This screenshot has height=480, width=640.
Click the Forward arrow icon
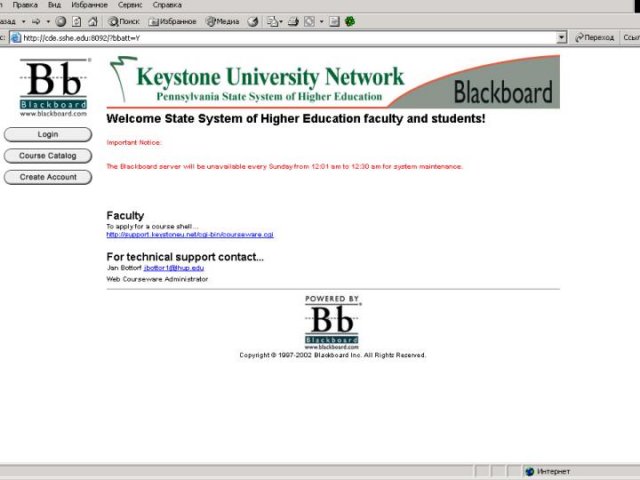[36, 21]
